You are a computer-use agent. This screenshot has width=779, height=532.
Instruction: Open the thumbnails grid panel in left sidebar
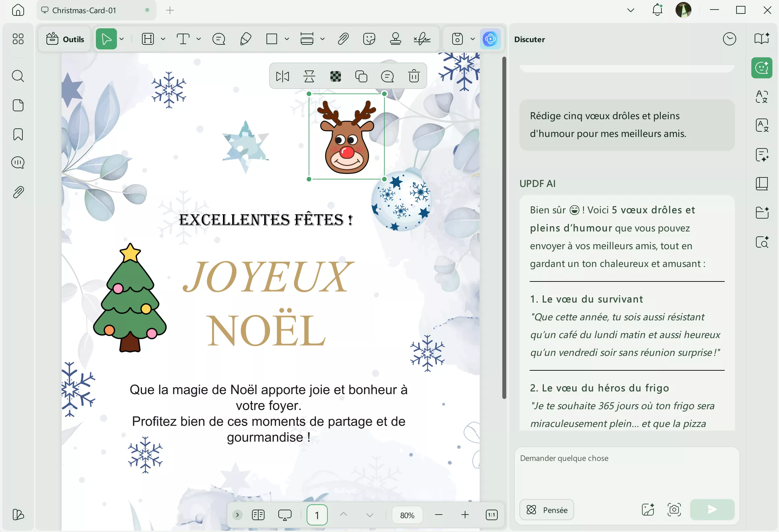coord(18,39)
